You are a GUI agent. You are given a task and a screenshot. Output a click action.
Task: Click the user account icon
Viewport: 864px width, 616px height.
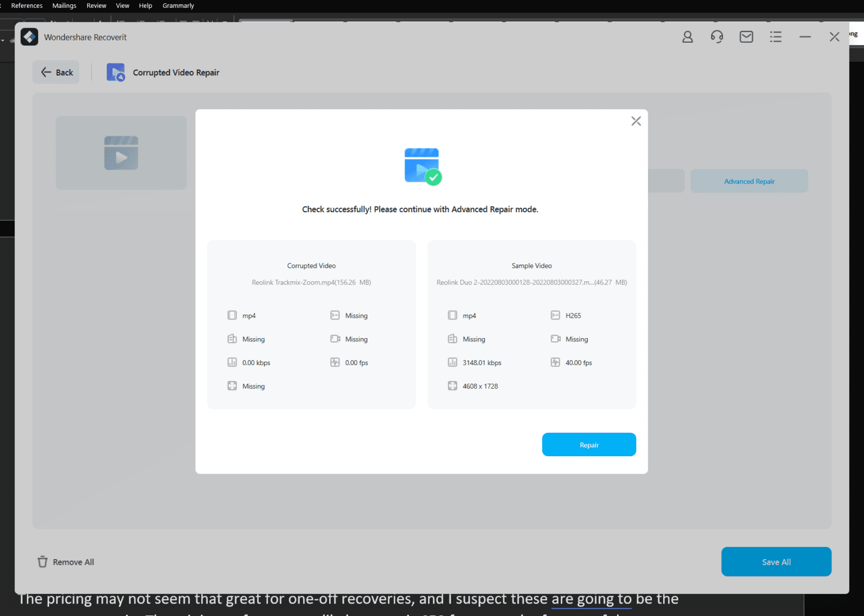[x=687, y=36]
